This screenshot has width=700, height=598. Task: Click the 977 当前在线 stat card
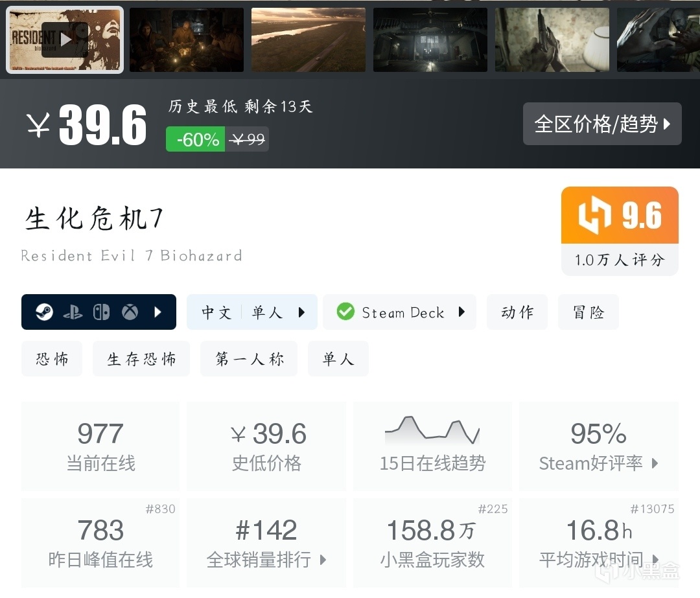point(100,446)
